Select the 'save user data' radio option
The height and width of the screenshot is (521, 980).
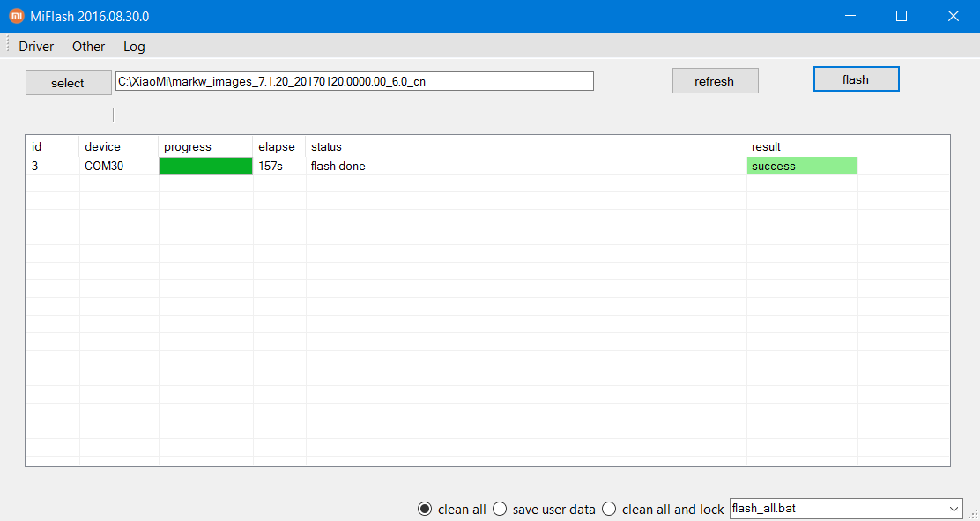[x=545, y=510]
